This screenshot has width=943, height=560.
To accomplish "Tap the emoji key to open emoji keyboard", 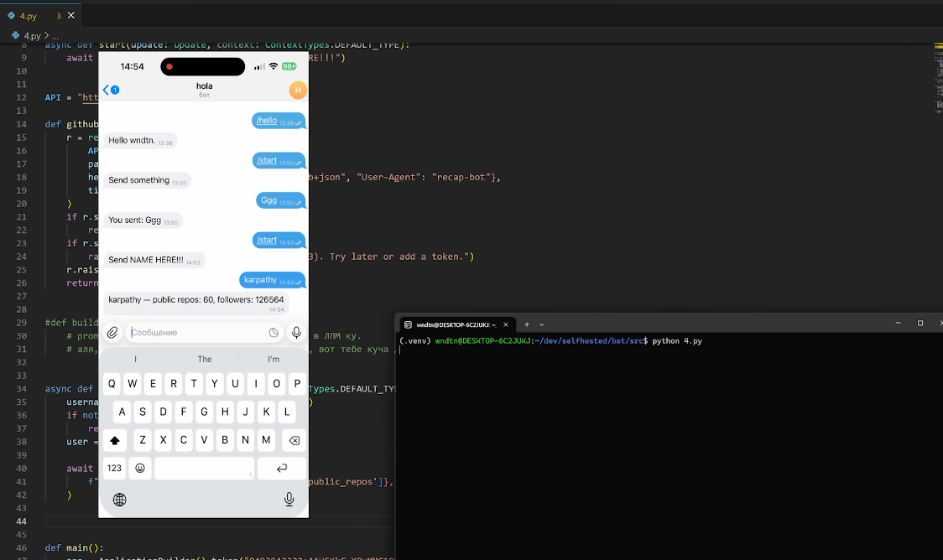I will (140, 468).
